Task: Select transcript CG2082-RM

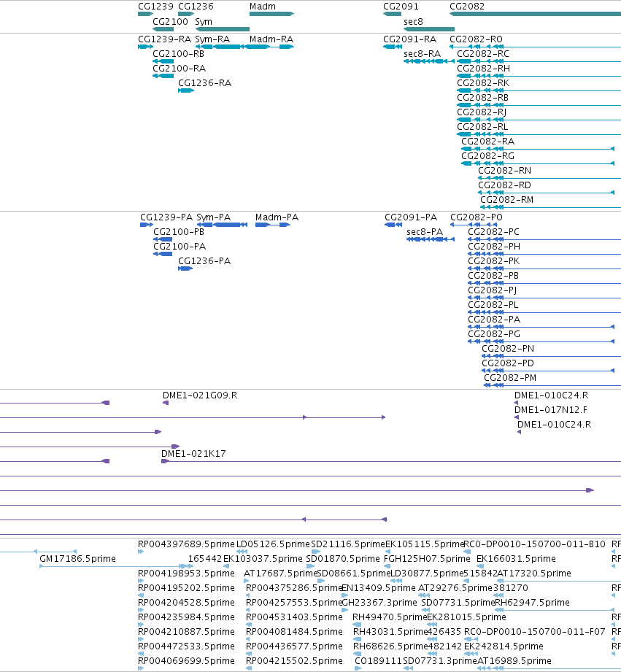Action: pos(506,199)
